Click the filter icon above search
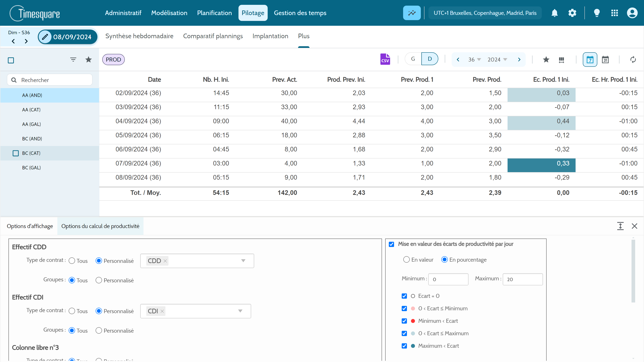 pos(73,60)
